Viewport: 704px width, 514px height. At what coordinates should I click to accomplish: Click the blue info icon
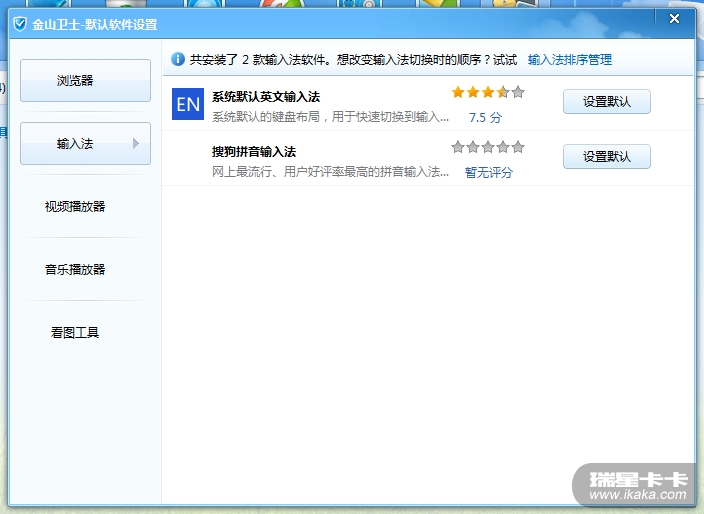(178, 59)
